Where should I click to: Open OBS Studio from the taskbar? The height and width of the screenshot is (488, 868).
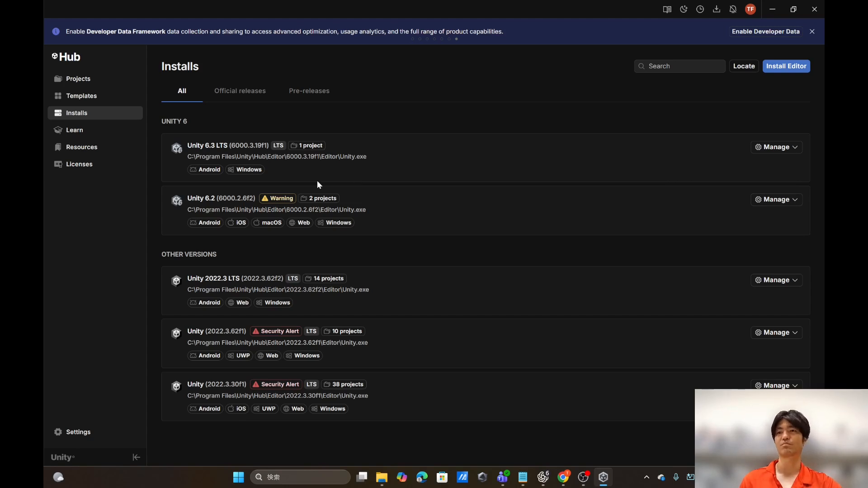(x=583, y=477)
